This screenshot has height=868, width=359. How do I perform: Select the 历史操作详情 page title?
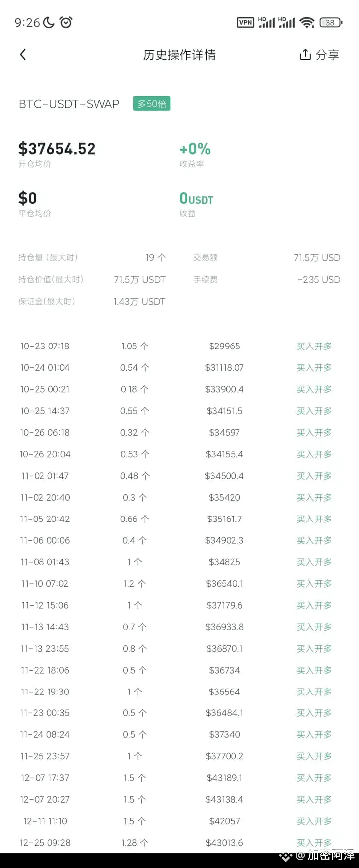pyautogui.click(x=179, y=55)
